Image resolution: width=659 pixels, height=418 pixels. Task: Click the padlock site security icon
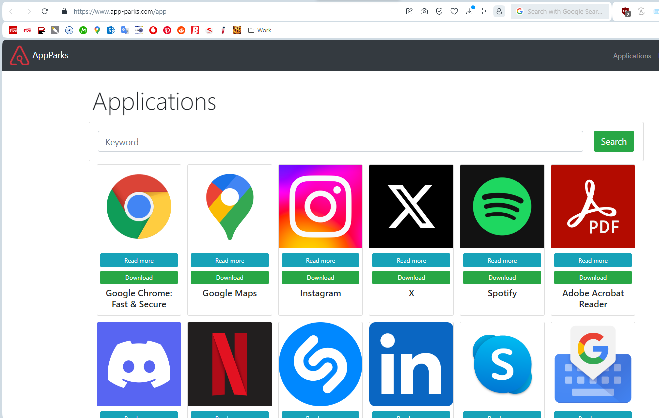[x=64, y=11]
